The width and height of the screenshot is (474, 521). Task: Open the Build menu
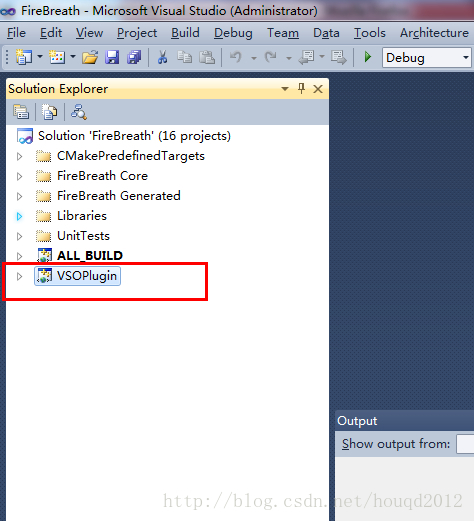click(185, 33)
